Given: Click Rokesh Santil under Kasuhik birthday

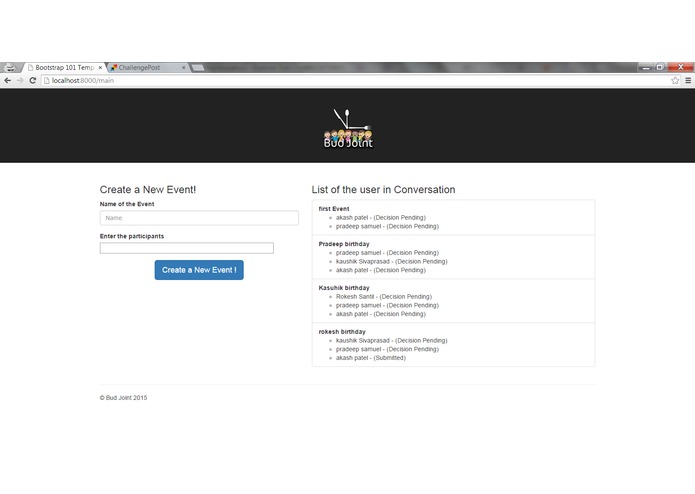Looking at the screenshot, I should tap(384, 296).
